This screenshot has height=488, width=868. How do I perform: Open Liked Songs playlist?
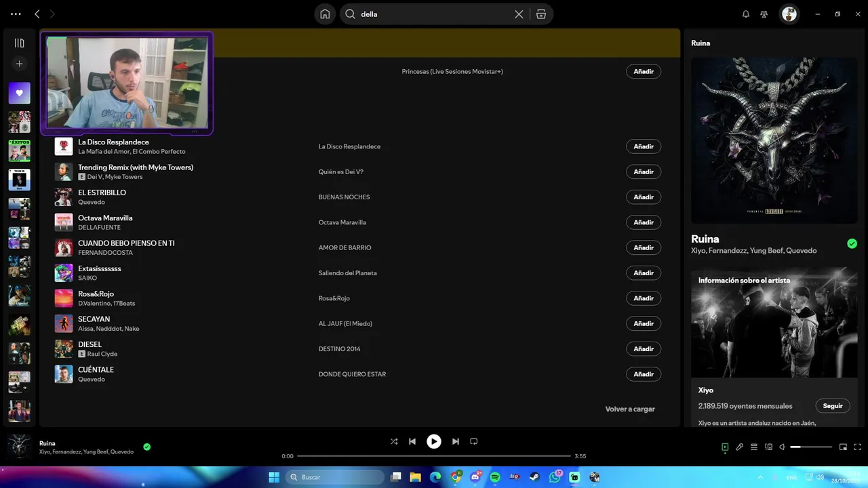click(x=19, y=93)
